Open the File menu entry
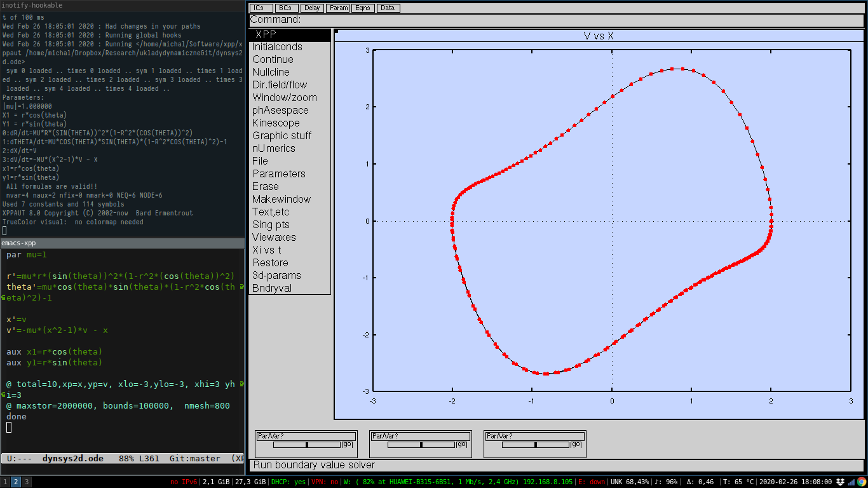868x488 pixels. coord(290,161)
